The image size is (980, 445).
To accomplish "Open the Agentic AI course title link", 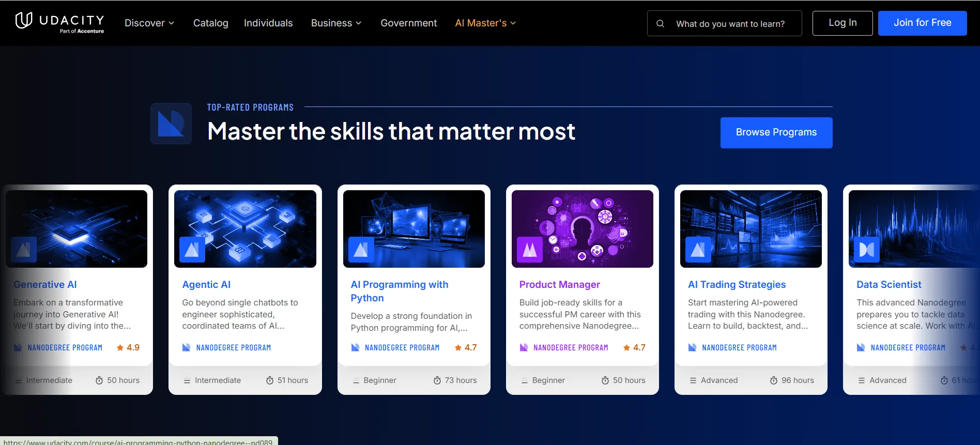I will pos(206,284).
